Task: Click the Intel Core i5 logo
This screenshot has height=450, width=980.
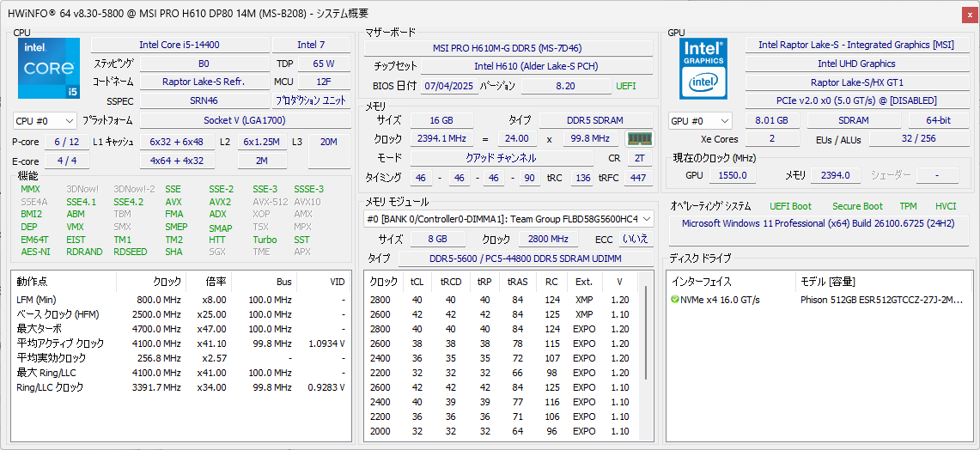Action: tap(49, 69)
